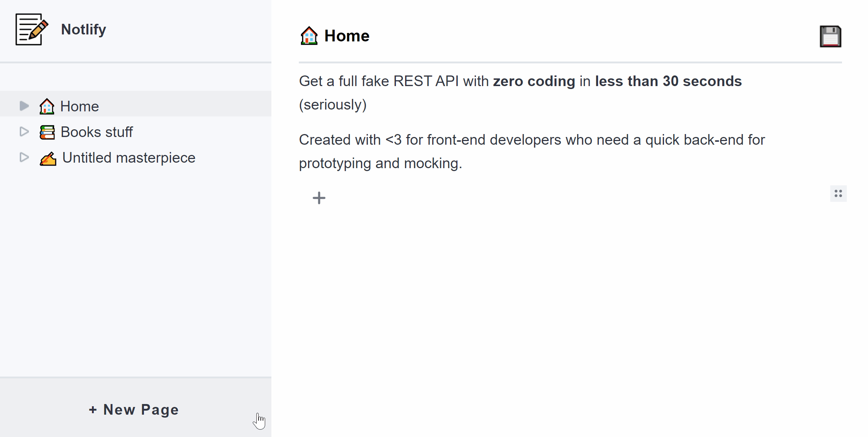Click the house icon beside Home in sidebar

[47, 106]
